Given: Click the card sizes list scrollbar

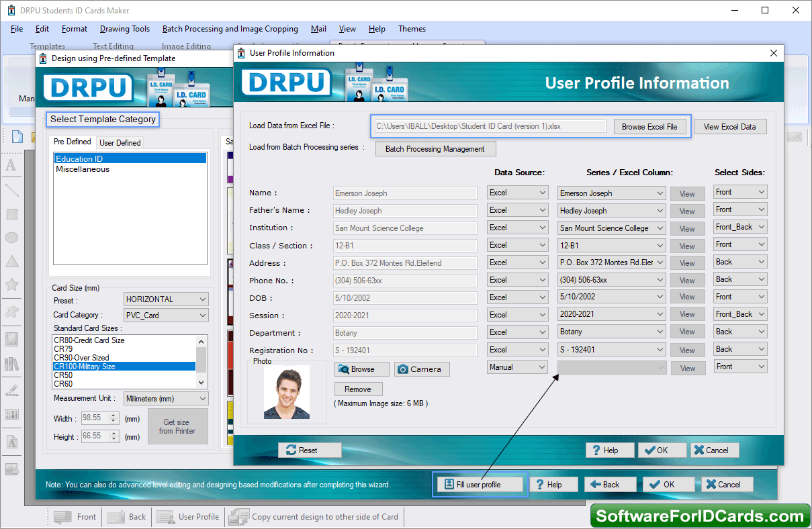Looking at the screenshot, I should pyautogui.click(x=201, y=361).
